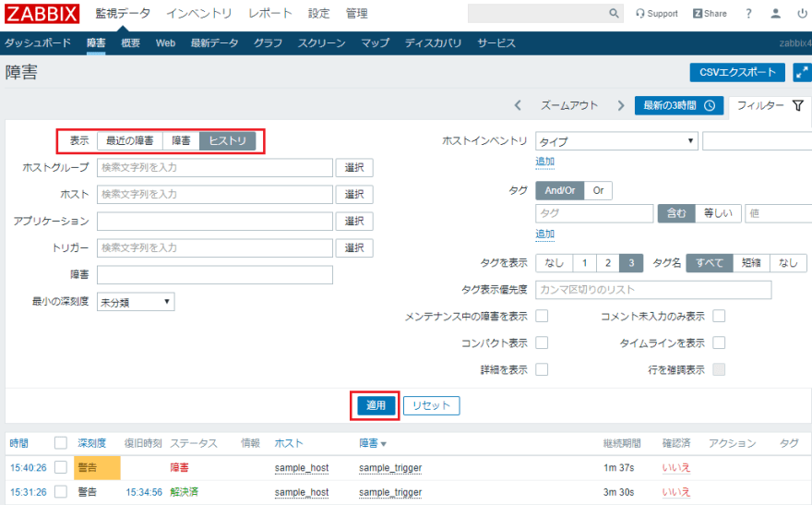Viewport: 812px width, 505px height.
Task: Check コンパクト表示
Action: (x=542, y=343)
